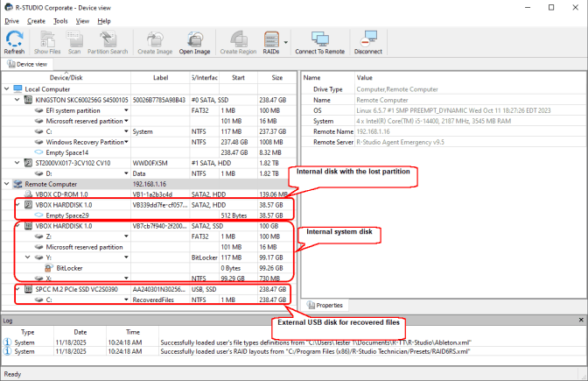Screen dimensions: 588x381
Task: Open the Drive menu
Action: (x=11, y=20)
